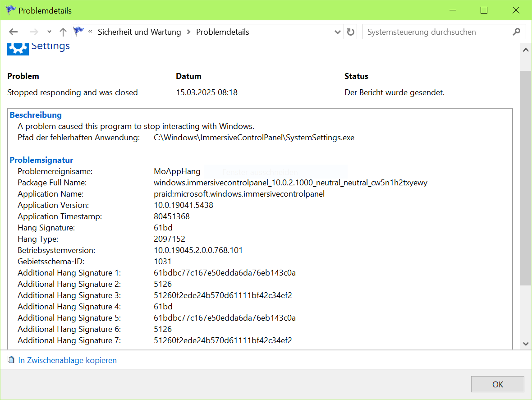
Task: Click praid:microsoft.windows.immersivecontrolpanel value
Action: point(239,194)
